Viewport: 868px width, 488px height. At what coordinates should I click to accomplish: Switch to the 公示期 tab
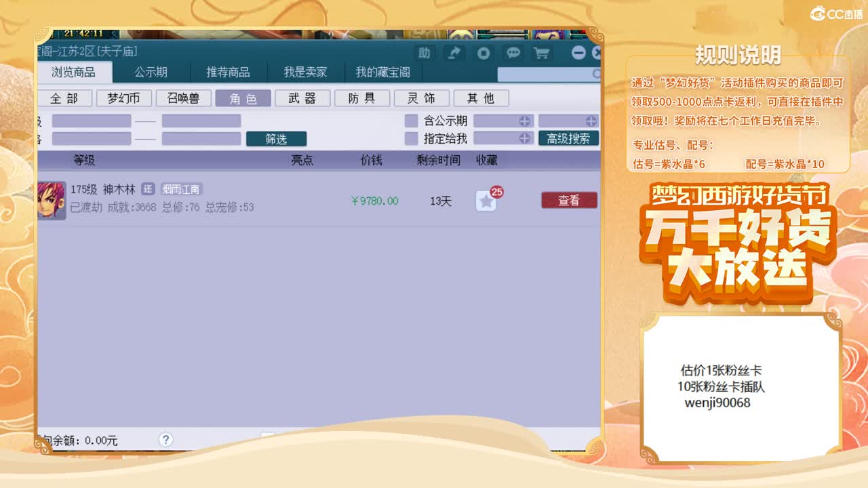pyautogui.click(x=151, y=72)
